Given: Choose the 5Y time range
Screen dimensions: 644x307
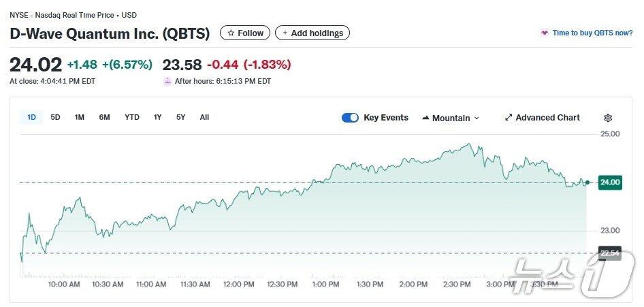Looking at the screenshot, I should click(180, 117).
